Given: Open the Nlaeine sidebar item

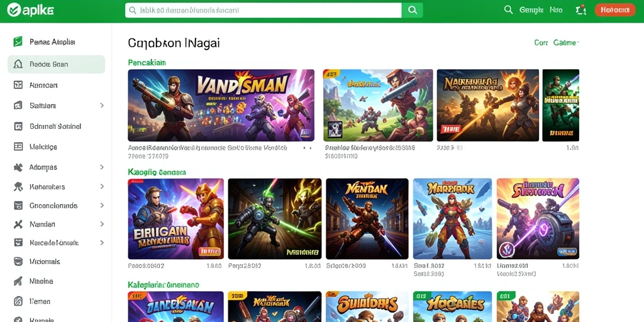Looking at the screenshot, I should pos(56,281).
